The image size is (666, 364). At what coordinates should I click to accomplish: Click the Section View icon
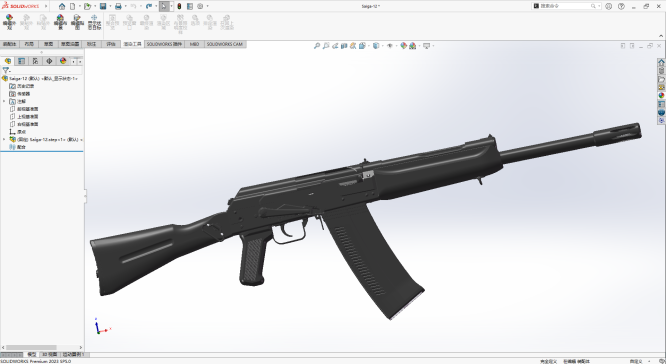(x=344, y=46)
